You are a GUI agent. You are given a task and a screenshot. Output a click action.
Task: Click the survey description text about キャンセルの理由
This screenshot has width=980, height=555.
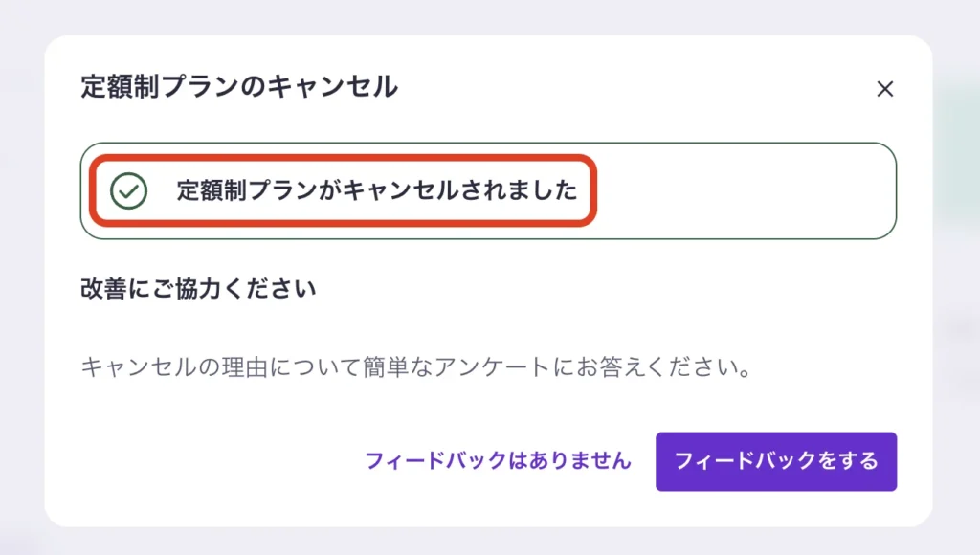click(x=414, y=366)
